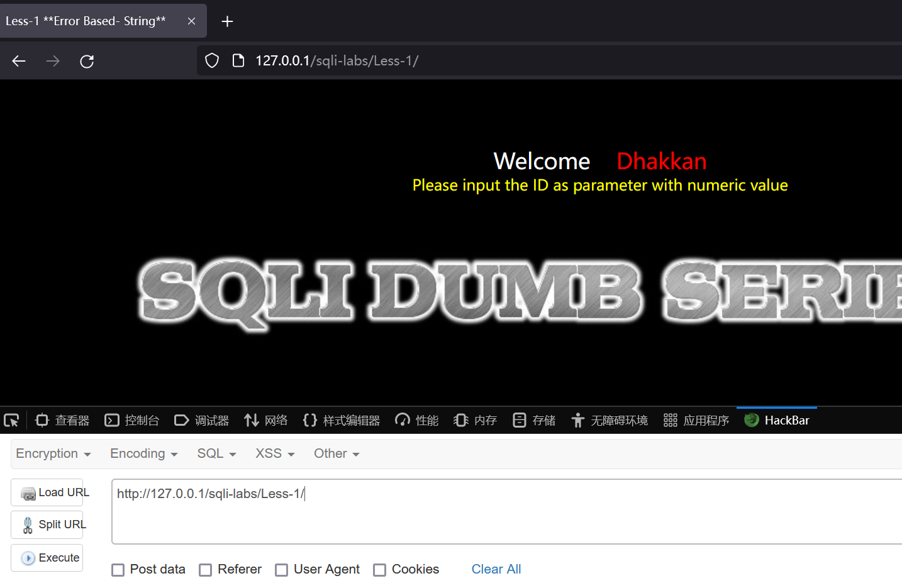The image size is (902, 588).
Task: Switch to the 控制台 (Console) panel
Action: pyautogui.click(x=132, y=419)
